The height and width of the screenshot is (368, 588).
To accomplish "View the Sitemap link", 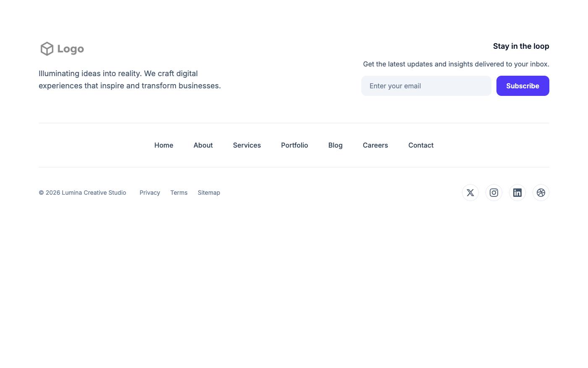I will (x=209, y=193).
